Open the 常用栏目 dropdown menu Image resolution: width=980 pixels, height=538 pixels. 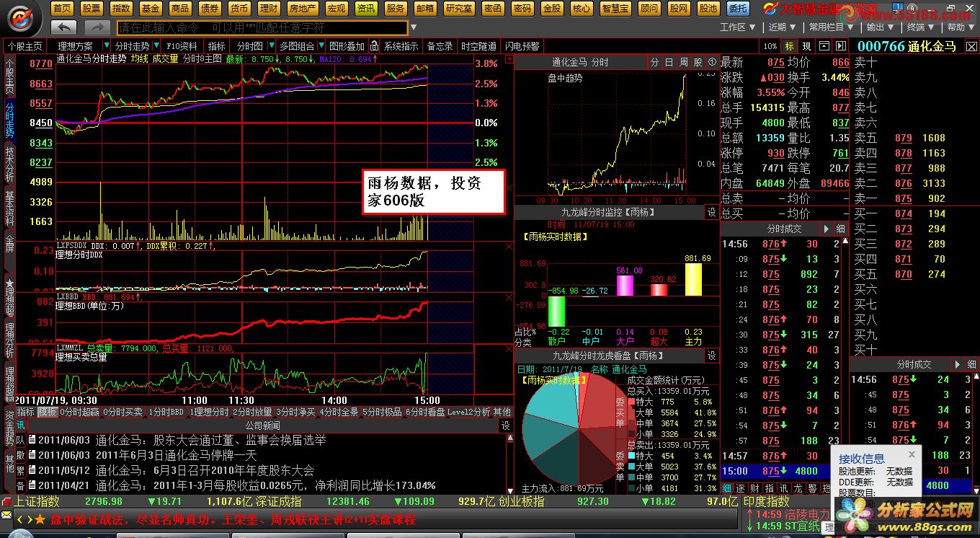tap(829, 27)
